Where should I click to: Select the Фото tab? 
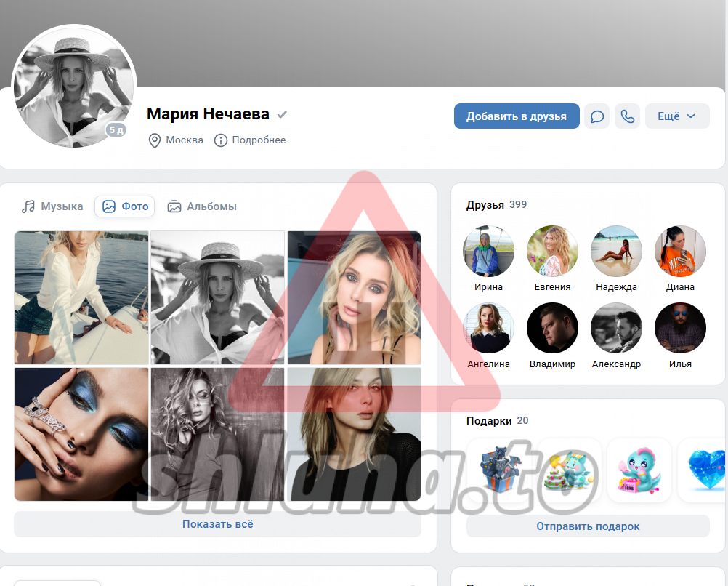click(125, 206)
